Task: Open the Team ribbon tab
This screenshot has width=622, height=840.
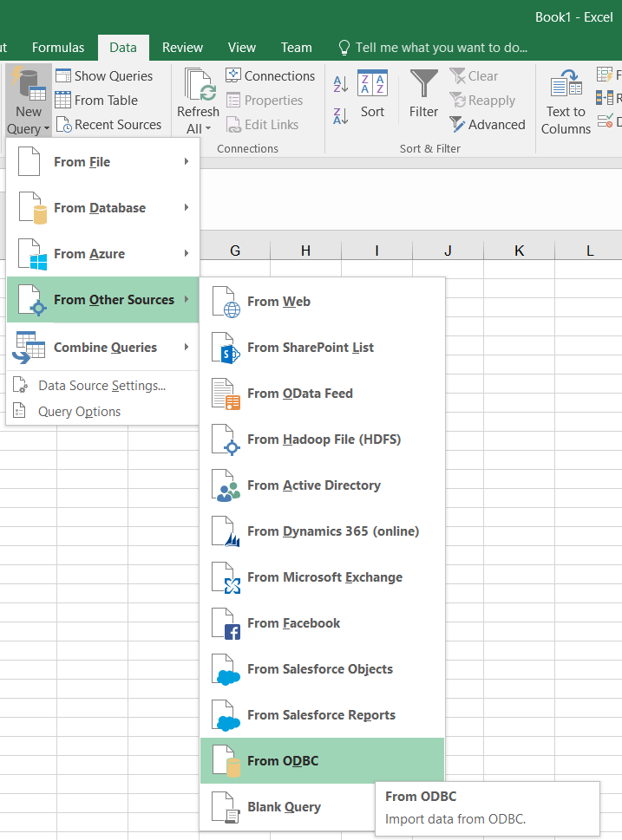Action: 297,48
